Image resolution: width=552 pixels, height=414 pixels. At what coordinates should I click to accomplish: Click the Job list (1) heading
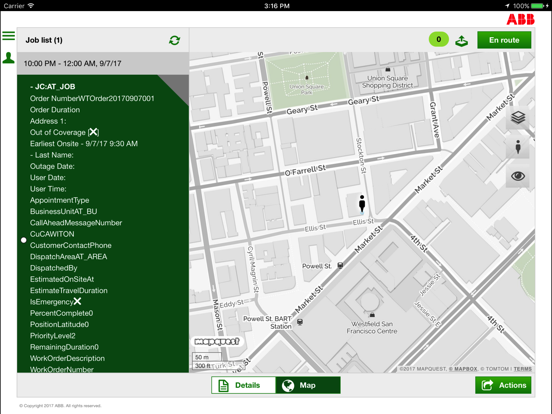click(x=44, y=40)
